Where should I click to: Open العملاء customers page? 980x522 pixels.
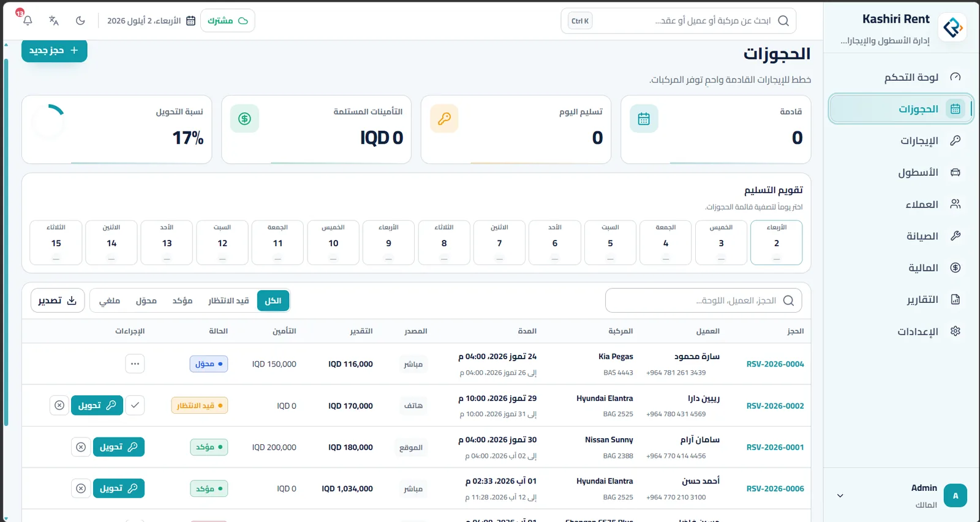pos(900,204)
